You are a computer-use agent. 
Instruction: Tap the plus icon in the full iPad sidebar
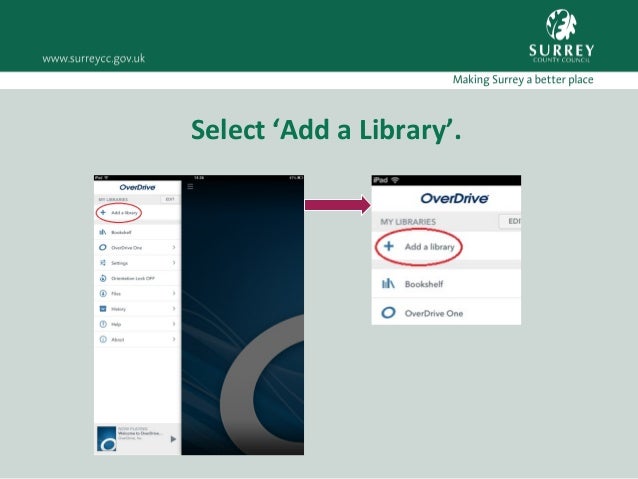[x=103, y=212]
